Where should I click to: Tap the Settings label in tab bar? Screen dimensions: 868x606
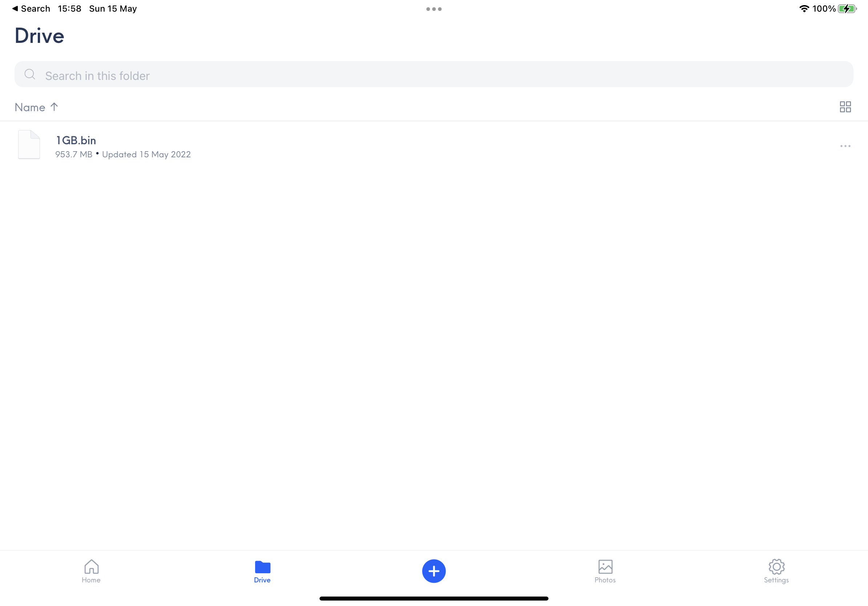[776, 580]
